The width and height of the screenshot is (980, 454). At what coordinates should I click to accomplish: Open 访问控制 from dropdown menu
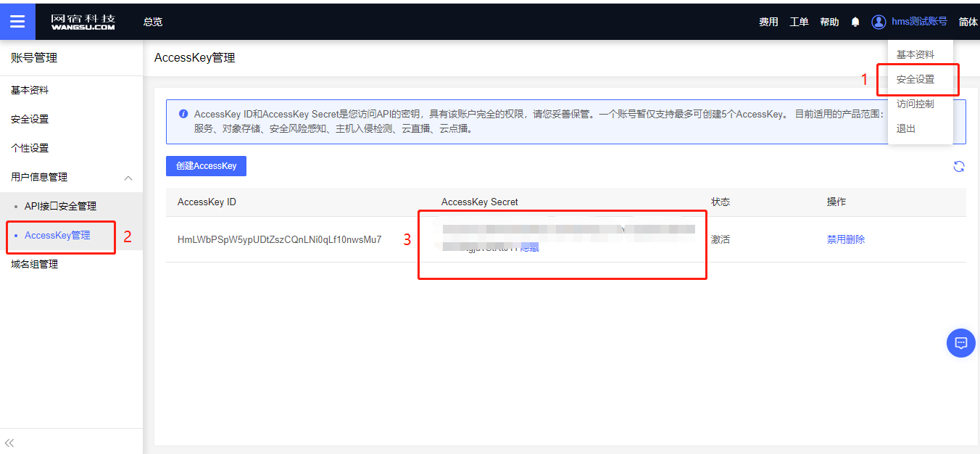click(915, 104)
